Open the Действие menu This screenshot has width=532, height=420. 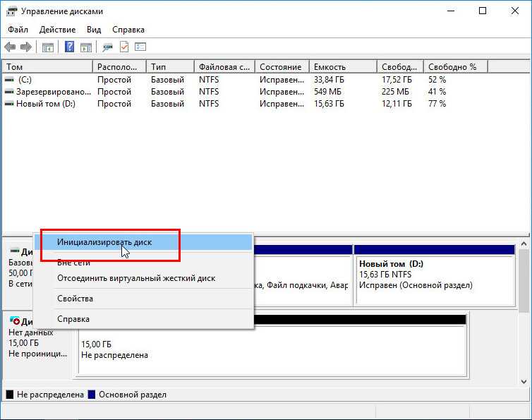click(x=57, y=30)
